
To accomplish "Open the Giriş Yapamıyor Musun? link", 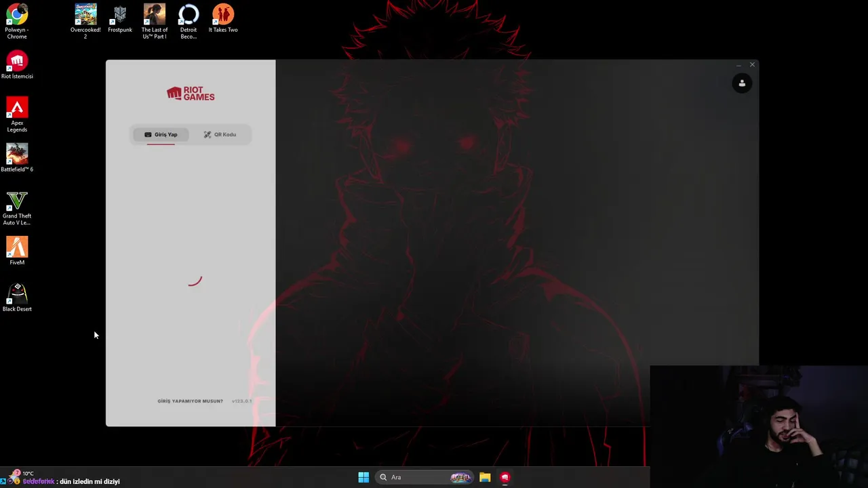I will [190, 401].
